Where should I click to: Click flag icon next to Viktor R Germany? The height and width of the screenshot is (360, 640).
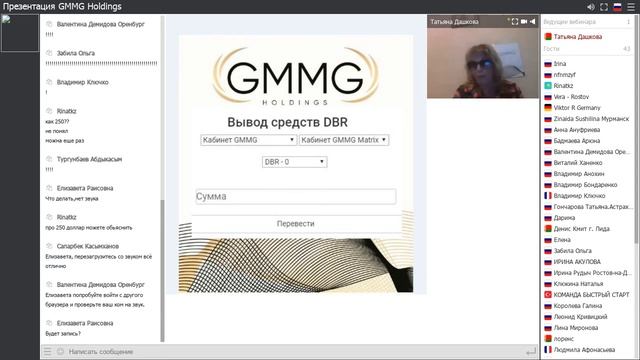coord(548,108)
